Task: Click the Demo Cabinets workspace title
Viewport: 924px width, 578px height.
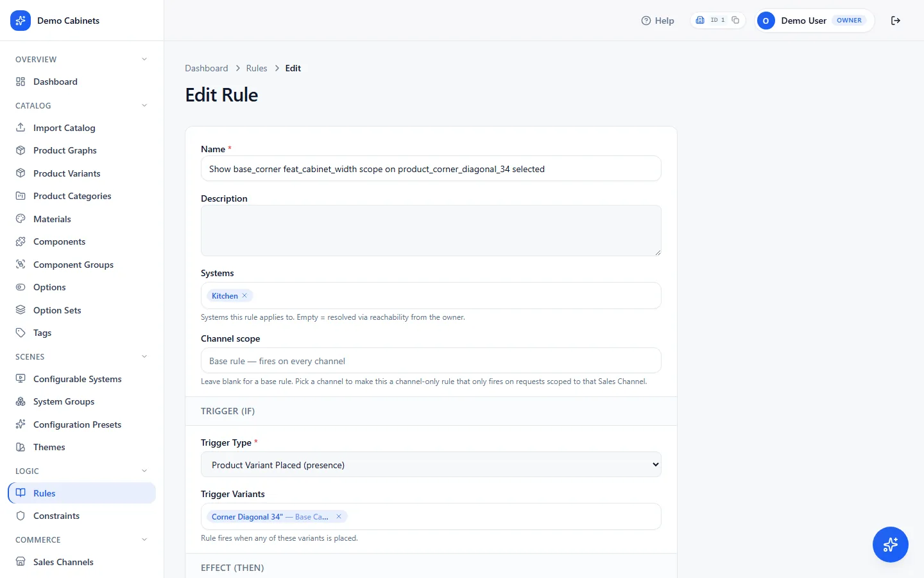Action: coord(69,21)
